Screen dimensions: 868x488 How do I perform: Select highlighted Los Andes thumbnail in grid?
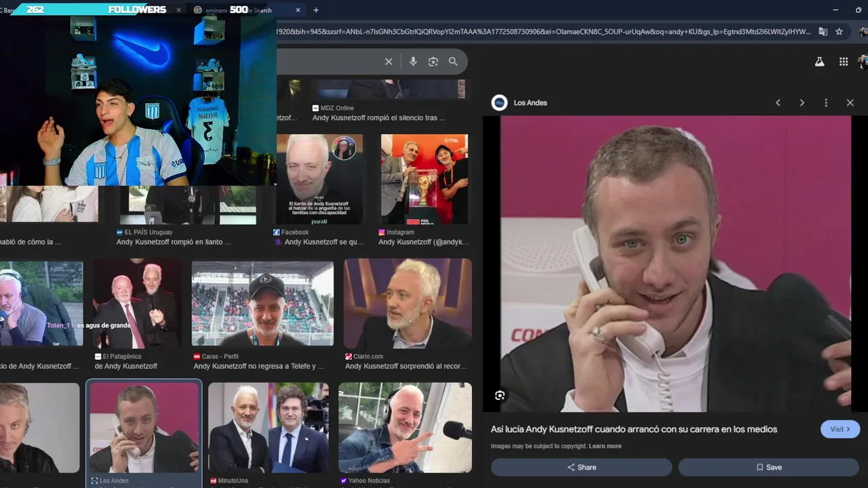pyautogui.click(x=144, y=428)
